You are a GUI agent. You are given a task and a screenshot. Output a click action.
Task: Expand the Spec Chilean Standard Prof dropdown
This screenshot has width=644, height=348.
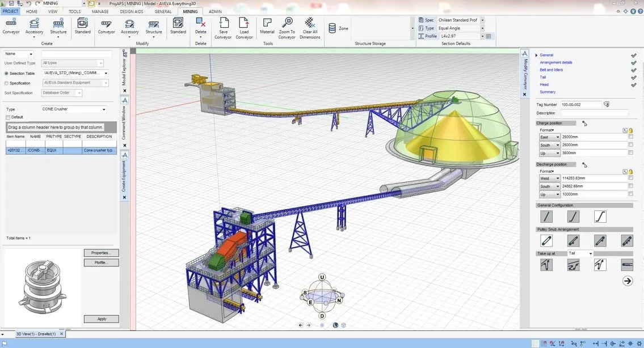(x=482, y=20)
